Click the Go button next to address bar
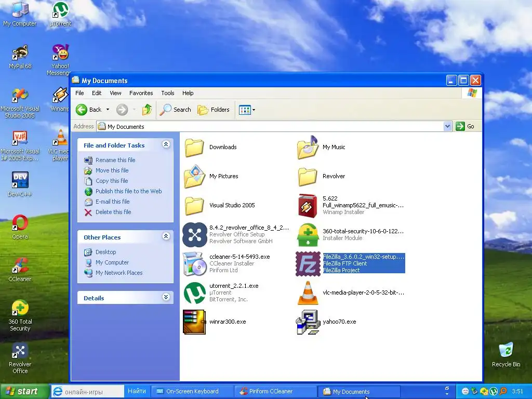The image size is (532, 399). tap(465, 126)
